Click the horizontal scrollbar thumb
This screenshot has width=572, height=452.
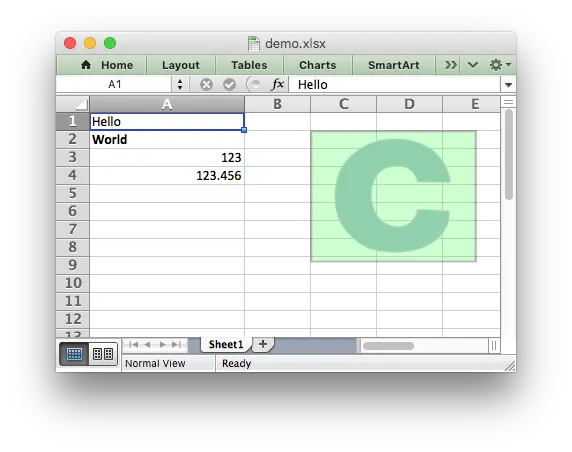pos(389,345)
